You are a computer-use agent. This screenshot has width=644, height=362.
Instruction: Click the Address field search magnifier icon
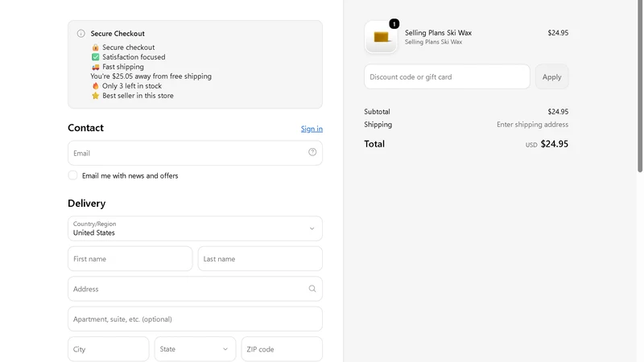(312, 289)
